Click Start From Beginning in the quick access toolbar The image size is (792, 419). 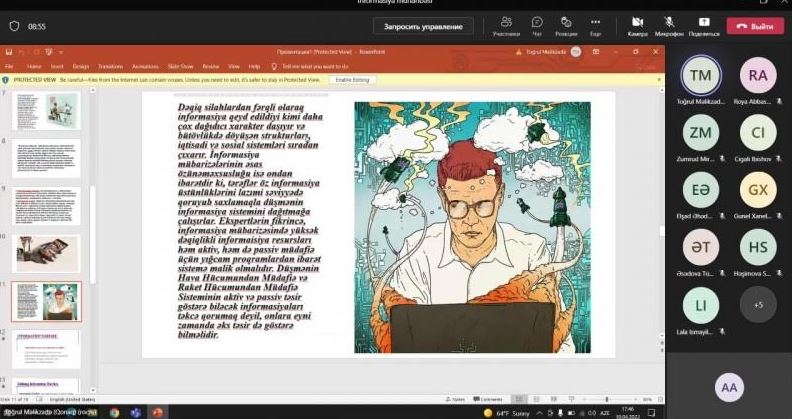49,52
